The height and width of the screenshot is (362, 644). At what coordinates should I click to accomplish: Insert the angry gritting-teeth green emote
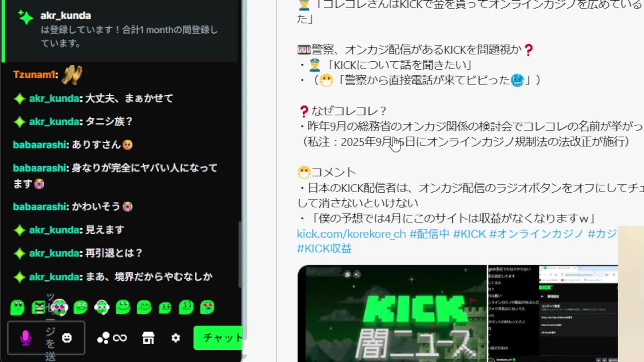coord(38,307)
